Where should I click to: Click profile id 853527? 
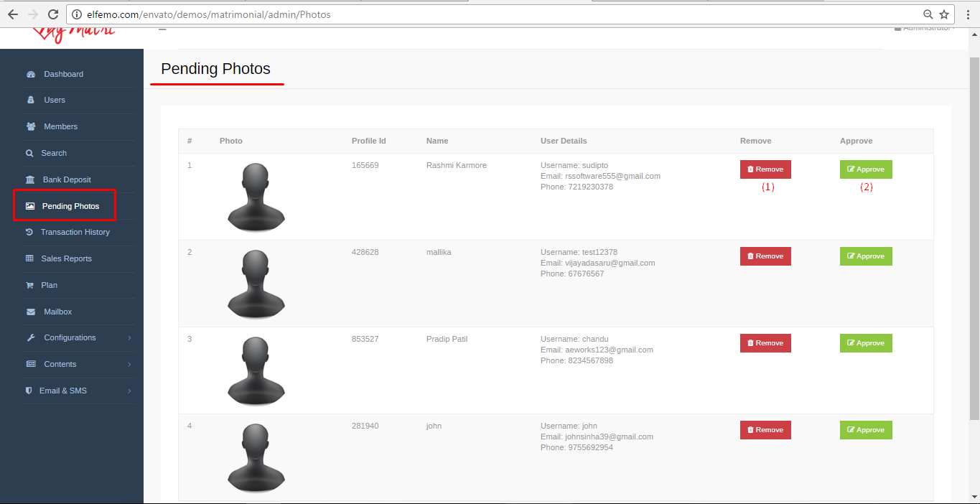pos(365,339)
